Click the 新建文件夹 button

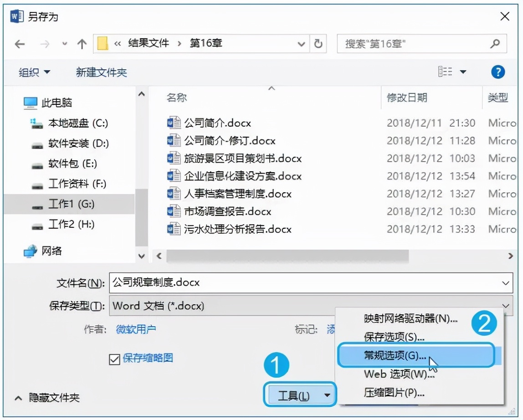[101, 72]
